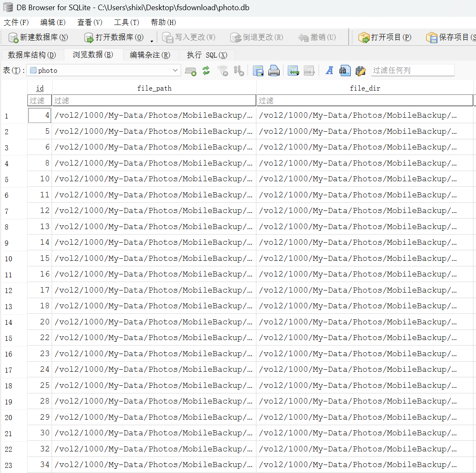The width and height of the screenshot is (476, 473).
Task: Click the find and replace pencil icon
Action: [360, 71]
